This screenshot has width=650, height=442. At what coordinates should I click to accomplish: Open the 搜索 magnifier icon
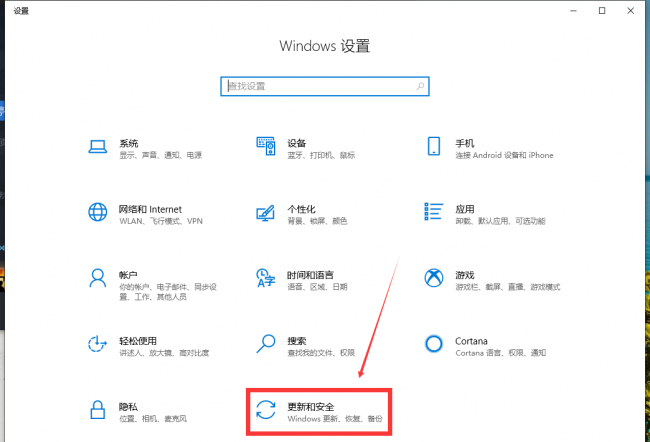(266, 344)
